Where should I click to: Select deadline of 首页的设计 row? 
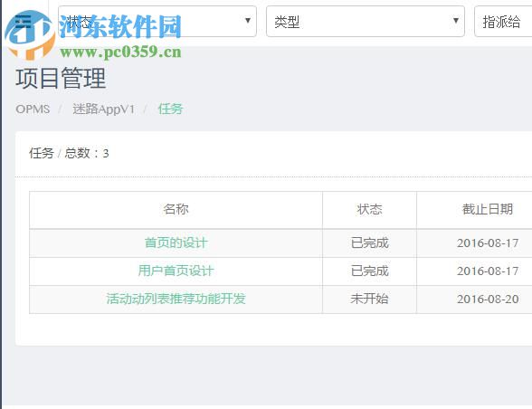click(x=488, y=243)
